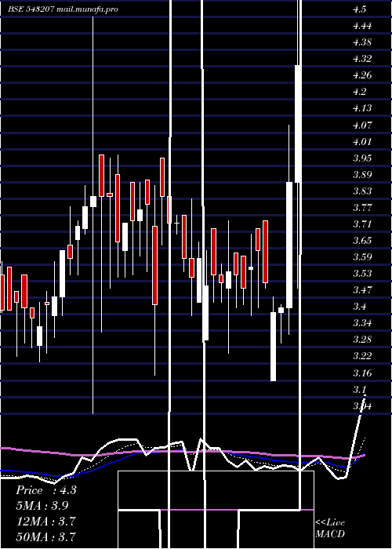The width and height of the screenshot is (392, 549).
Task: Select the 3.59 price axis label
Action: (x=362, y=257)
